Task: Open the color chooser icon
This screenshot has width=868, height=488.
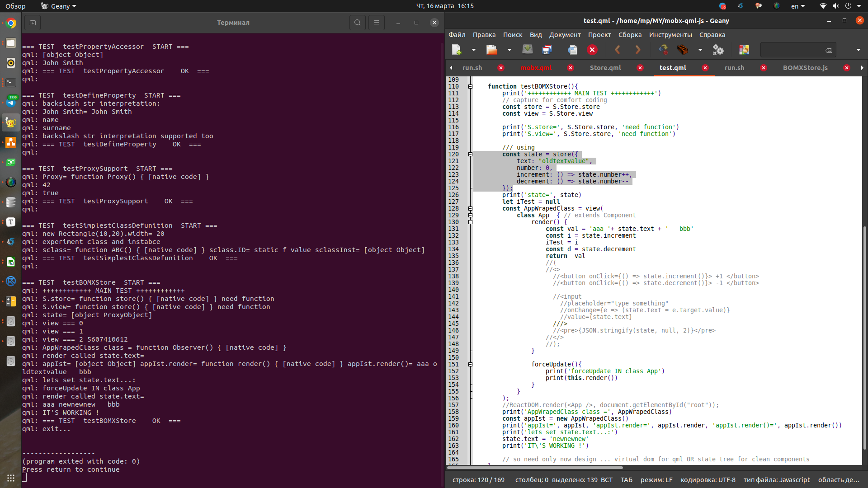Action: click(x=744, y=50)
